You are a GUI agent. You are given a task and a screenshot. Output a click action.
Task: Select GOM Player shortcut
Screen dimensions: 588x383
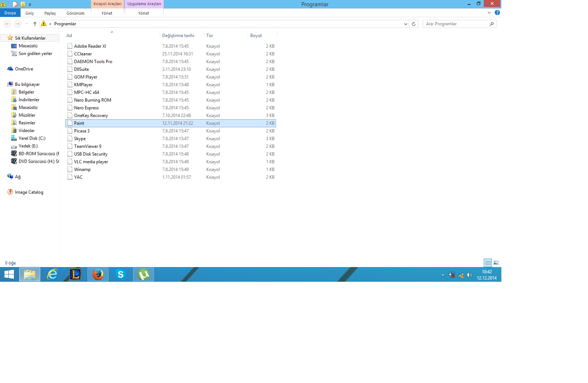click(x=171, y=77)
